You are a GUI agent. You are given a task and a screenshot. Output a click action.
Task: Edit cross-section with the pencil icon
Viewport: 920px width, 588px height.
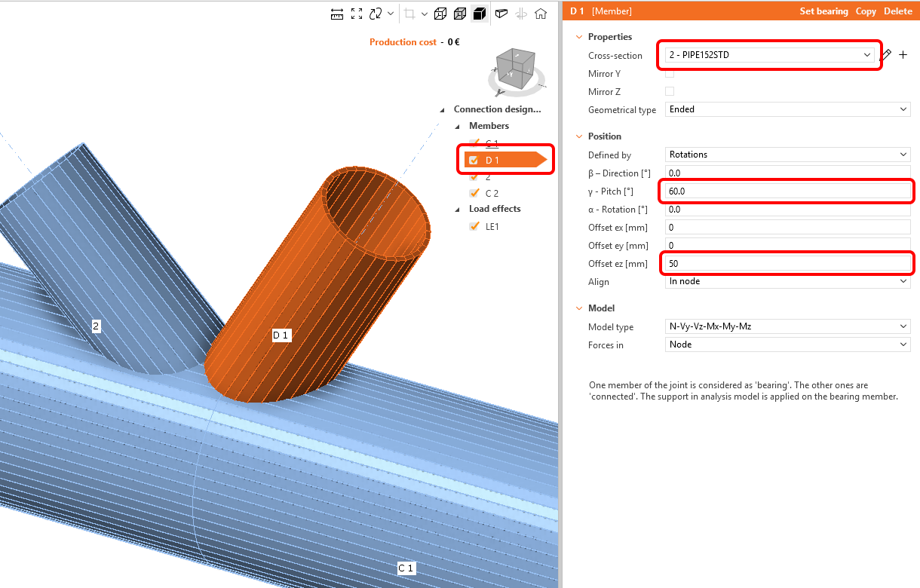pyautogui.click(x=886, y=55)
